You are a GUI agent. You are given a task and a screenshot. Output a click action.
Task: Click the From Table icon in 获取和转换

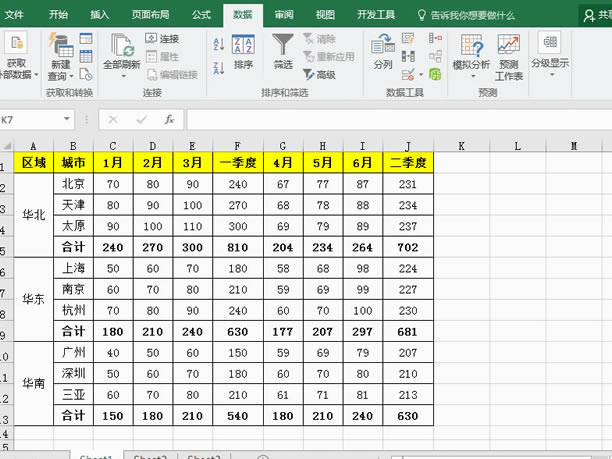[x=86, y=56]
